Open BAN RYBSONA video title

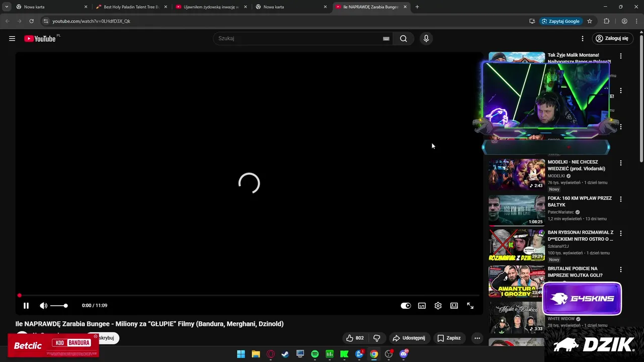(581, 236)
